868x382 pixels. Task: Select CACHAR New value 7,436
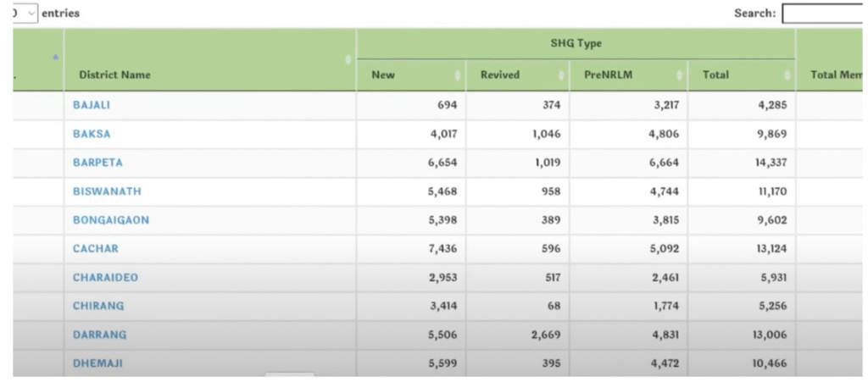[442, 249]
